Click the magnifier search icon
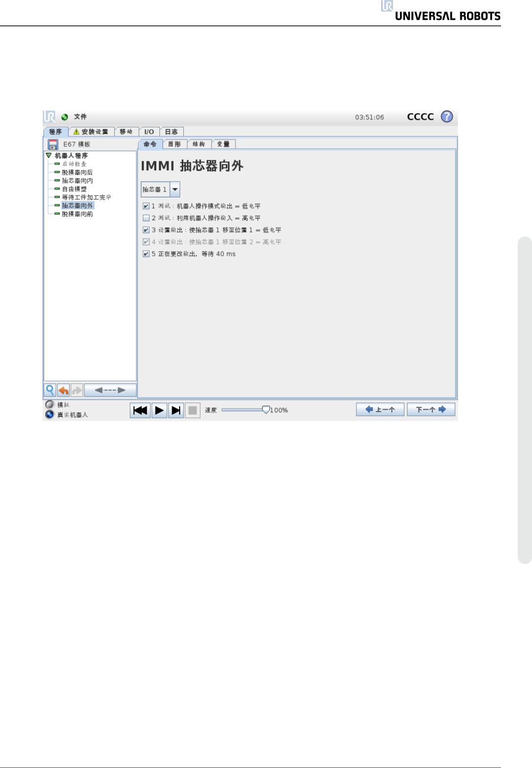The height and width of the screenshot is (768, 532). tap(50, 390)
